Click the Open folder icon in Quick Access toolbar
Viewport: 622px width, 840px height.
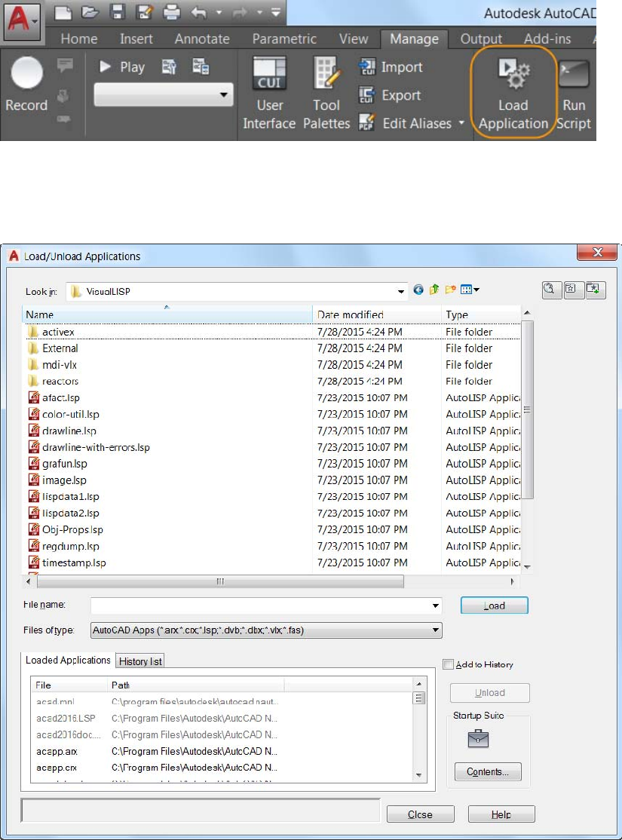point(90,12)
